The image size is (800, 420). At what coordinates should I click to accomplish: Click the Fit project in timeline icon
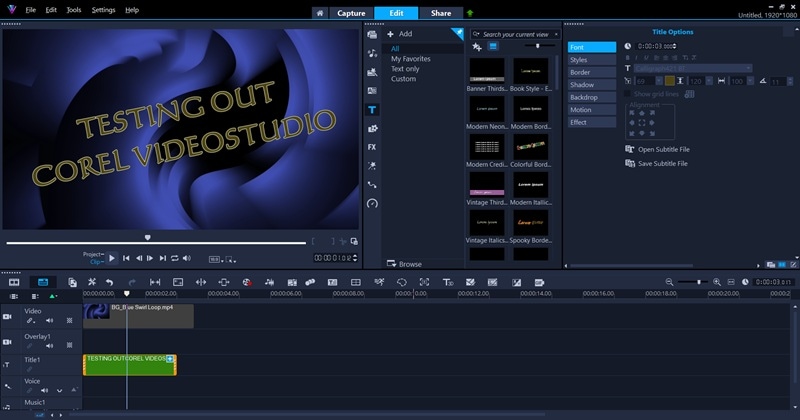tap(731, 282)
